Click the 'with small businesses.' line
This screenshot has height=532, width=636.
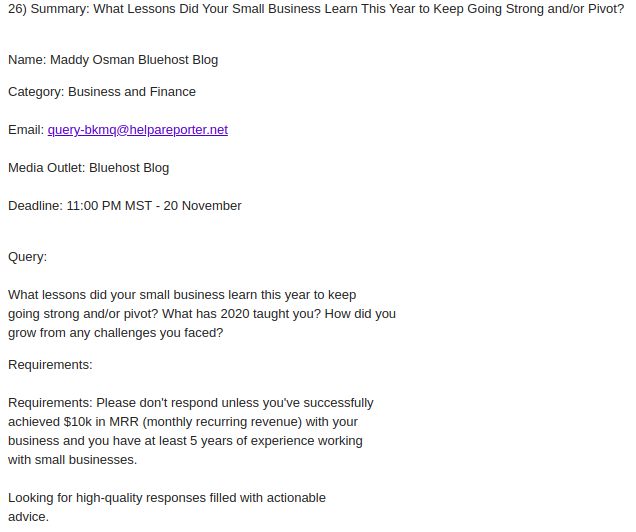[73, 460]
